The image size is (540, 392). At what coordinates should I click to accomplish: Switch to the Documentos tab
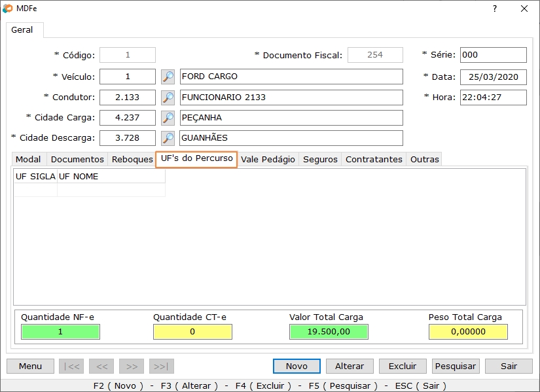pyautogui.click(x=77, y=159)
